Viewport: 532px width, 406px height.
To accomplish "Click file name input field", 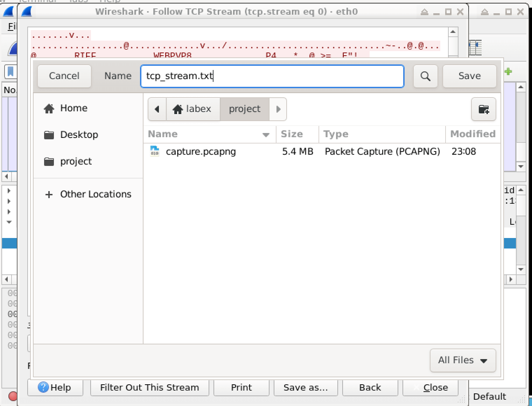I will (272, 76).
